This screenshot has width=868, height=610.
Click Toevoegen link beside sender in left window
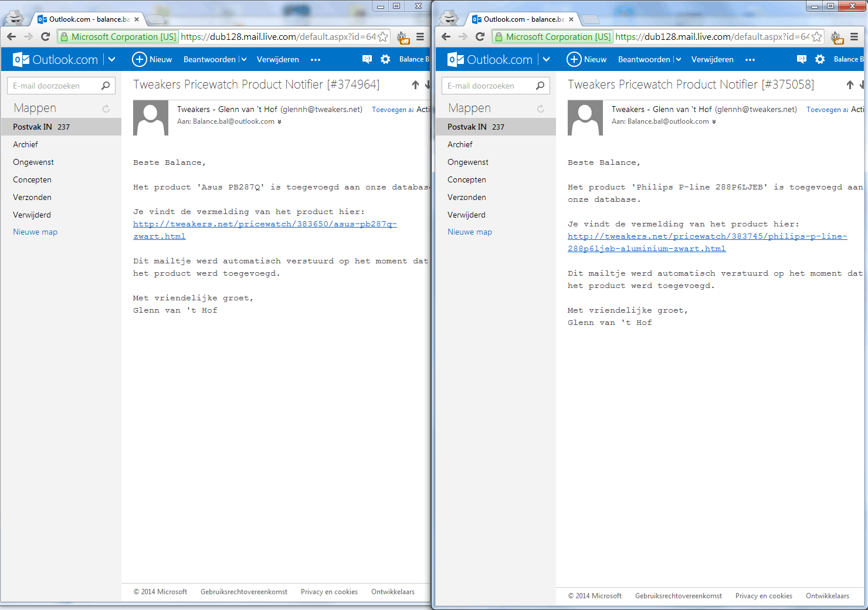coord(393,110)
